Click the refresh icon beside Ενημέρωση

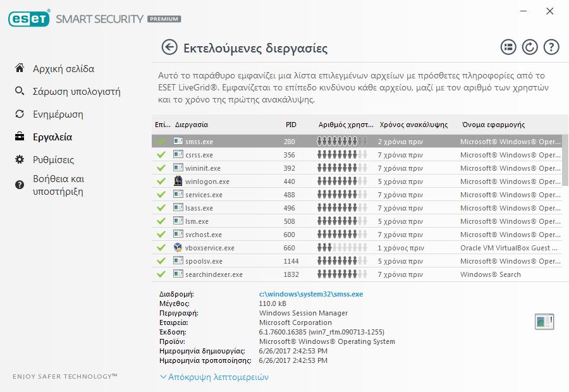pyautogui.click(x=20, y=114)
